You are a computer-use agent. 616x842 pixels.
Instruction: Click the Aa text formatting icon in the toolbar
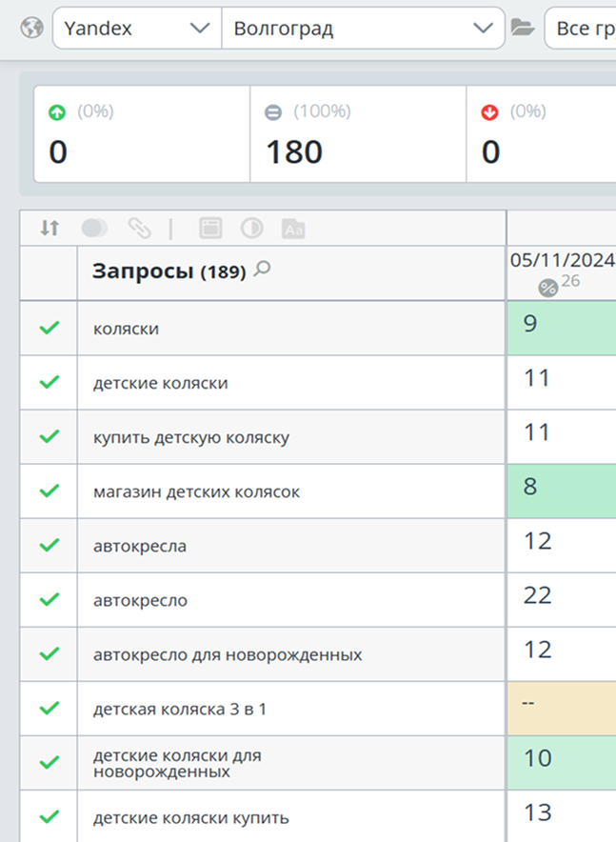coord(293,228)
